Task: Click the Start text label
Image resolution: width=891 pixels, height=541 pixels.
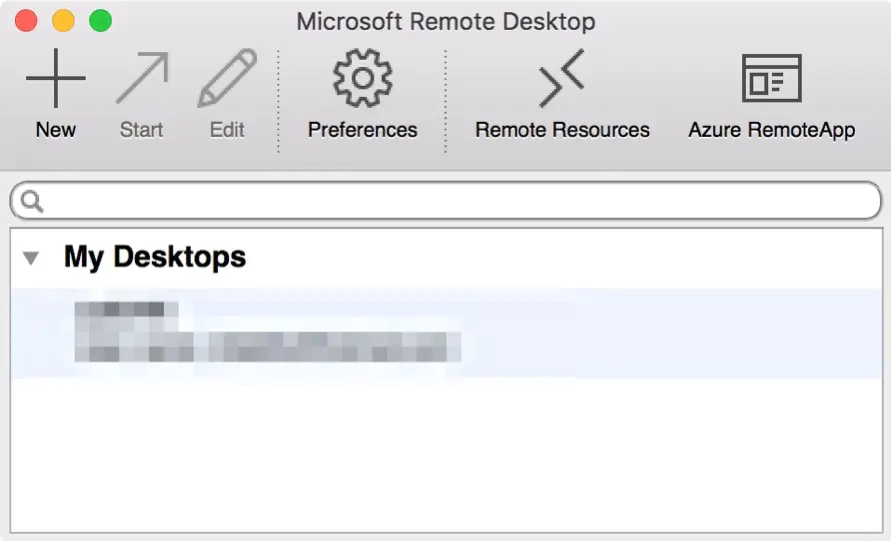Action: pos(141,130)
